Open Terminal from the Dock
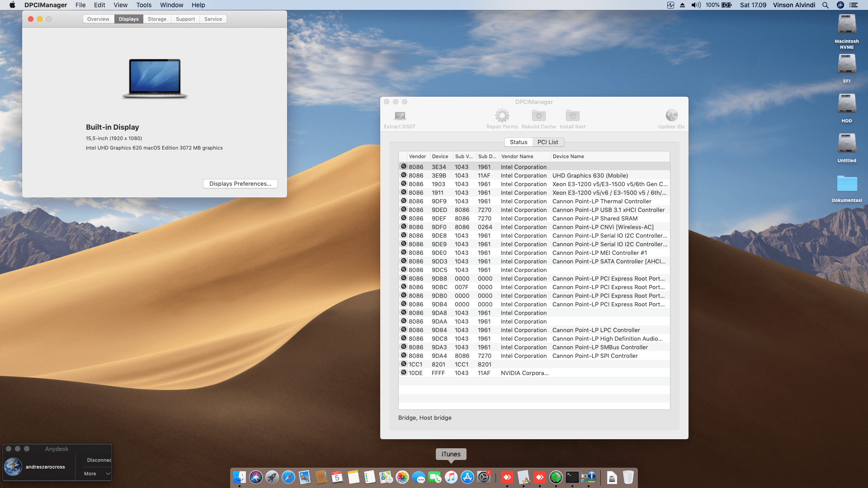The image size is (868, 488). [572, 477]
